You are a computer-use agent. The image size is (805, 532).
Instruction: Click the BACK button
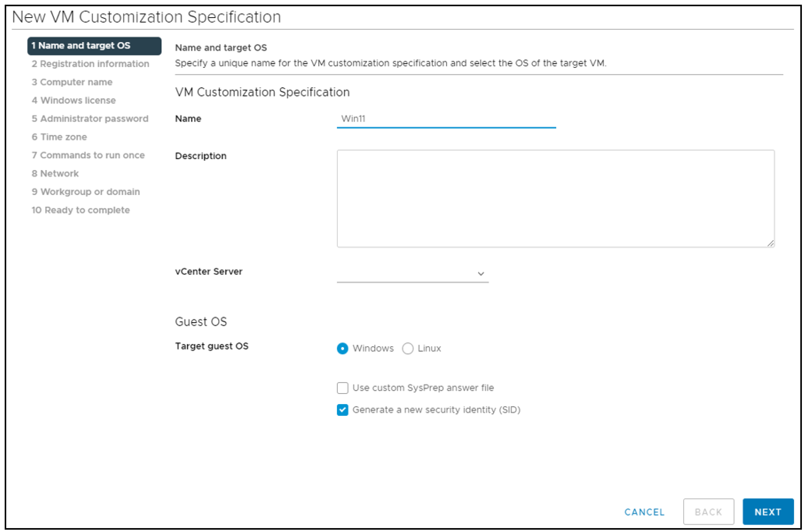[x=708, y=512]
